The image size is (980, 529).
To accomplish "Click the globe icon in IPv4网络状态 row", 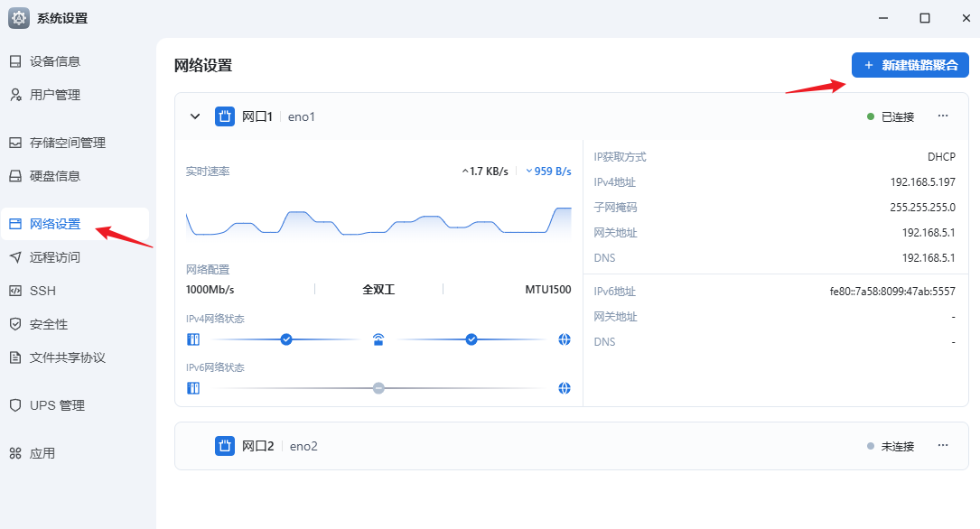I will (565, 339).
